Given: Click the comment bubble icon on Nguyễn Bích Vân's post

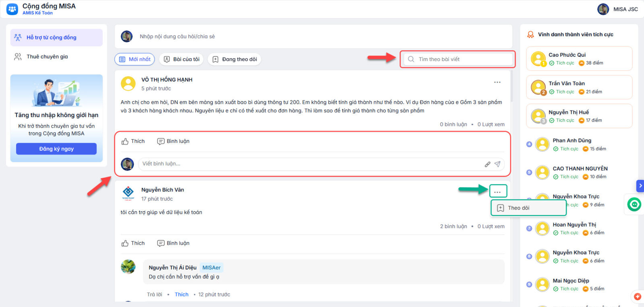Looking at the screenshot, I should (x=161, y=243).
